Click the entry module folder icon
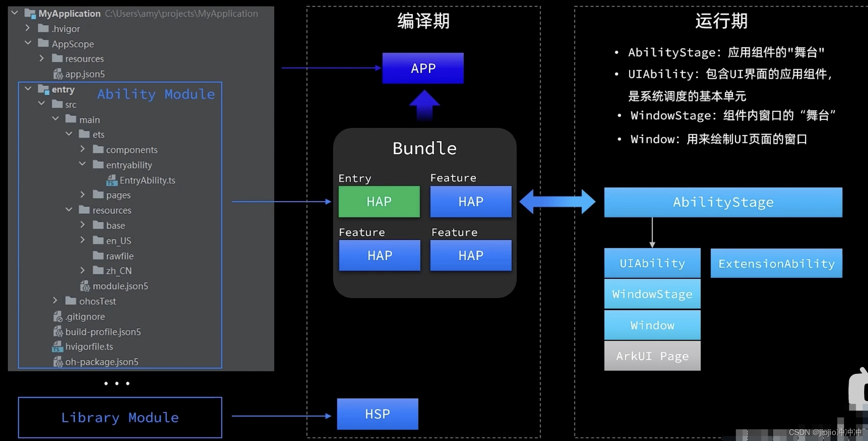 [43, 89]
